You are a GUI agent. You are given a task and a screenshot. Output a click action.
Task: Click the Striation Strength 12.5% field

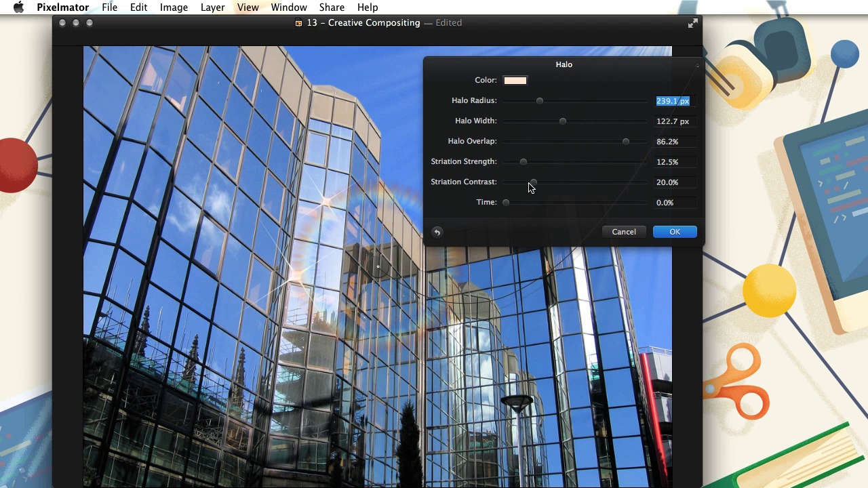(x=674, y=162)
